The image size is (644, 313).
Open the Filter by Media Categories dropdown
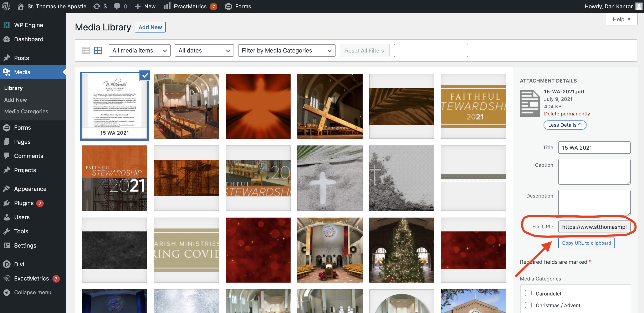coord(287,51)
